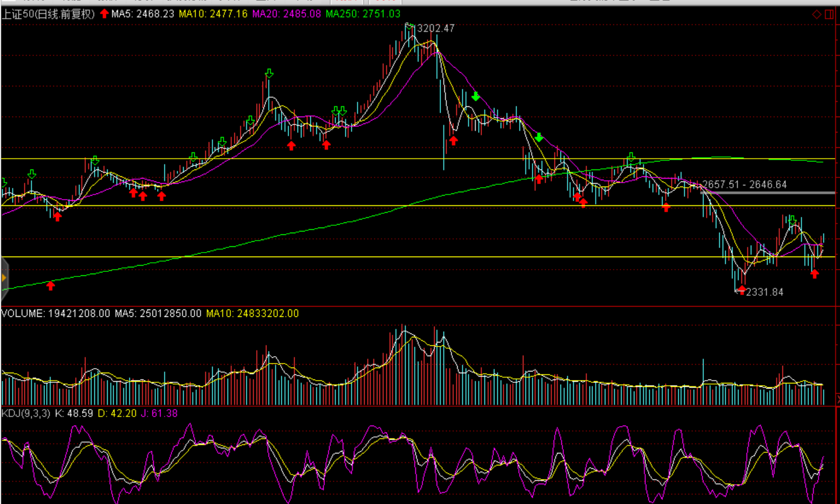This screenshot has width=840, height=504.
Task: Click the red buy arrow on green MA250 line
Action: click(x=51, y=286)
